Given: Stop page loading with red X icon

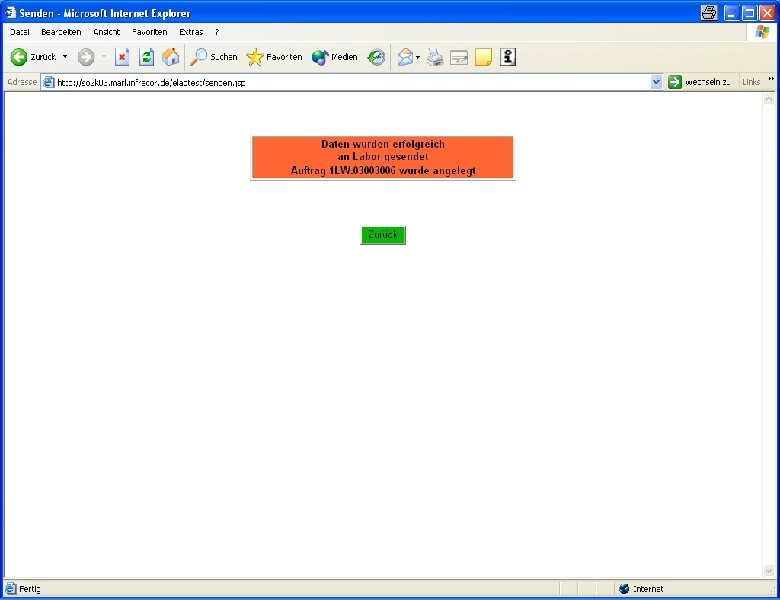Looking at the screenshot, I should tap(122, 57).
